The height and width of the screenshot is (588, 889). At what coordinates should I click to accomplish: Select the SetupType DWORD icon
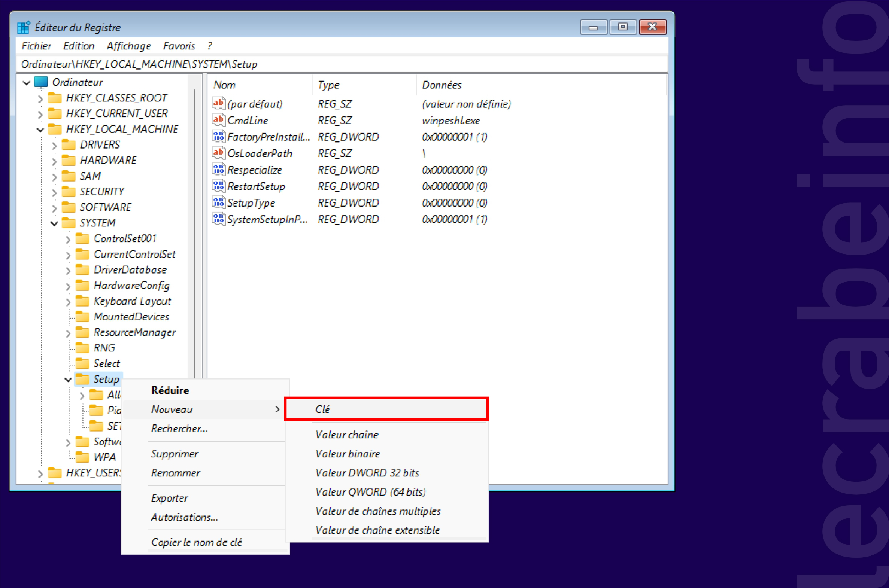point(218,202)
